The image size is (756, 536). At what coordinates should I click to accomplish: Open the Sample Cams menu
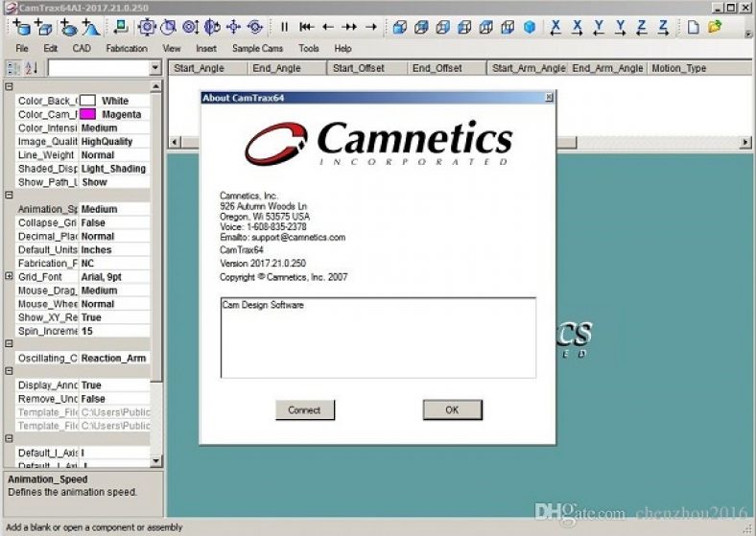pos(257,48)
